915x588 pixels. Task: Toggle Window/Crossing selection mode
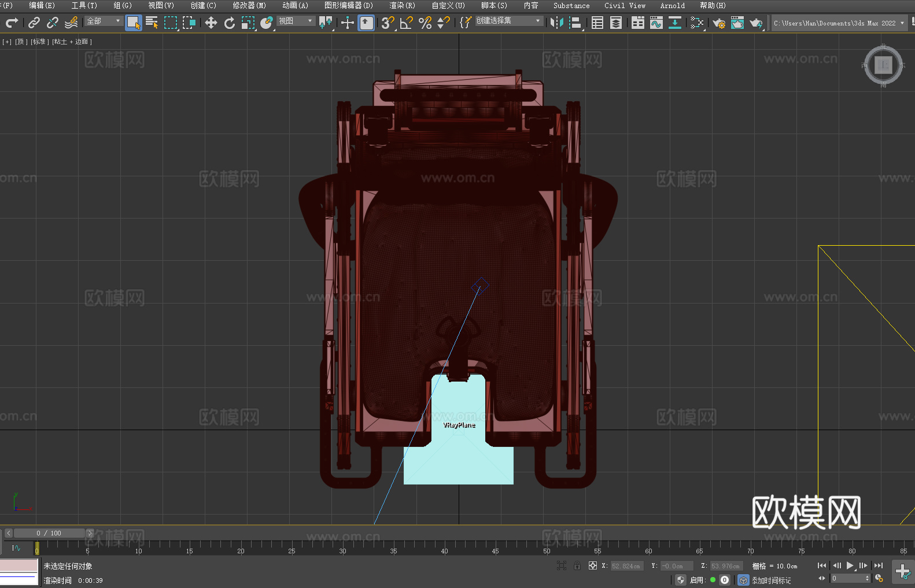[x=189, y=23]
